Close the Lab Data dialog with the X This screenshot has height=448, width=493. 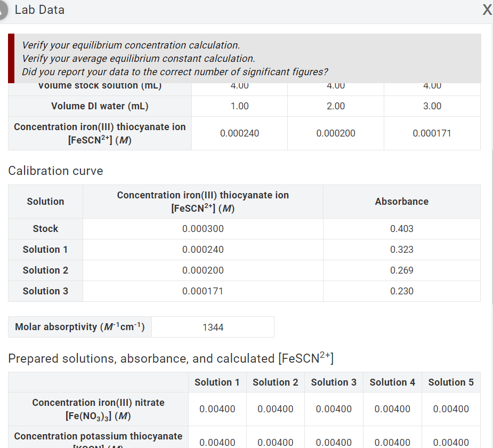[487, 10]
